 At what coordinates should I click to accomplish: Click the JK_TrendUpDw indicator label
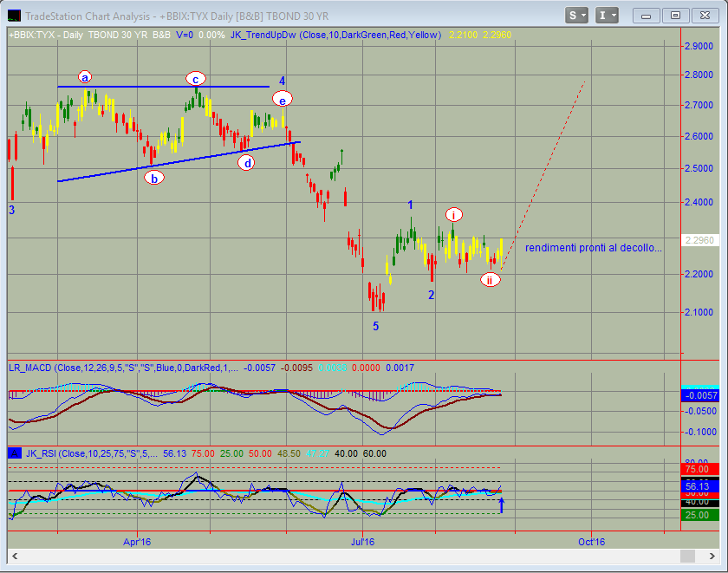(x=335, y=35)
